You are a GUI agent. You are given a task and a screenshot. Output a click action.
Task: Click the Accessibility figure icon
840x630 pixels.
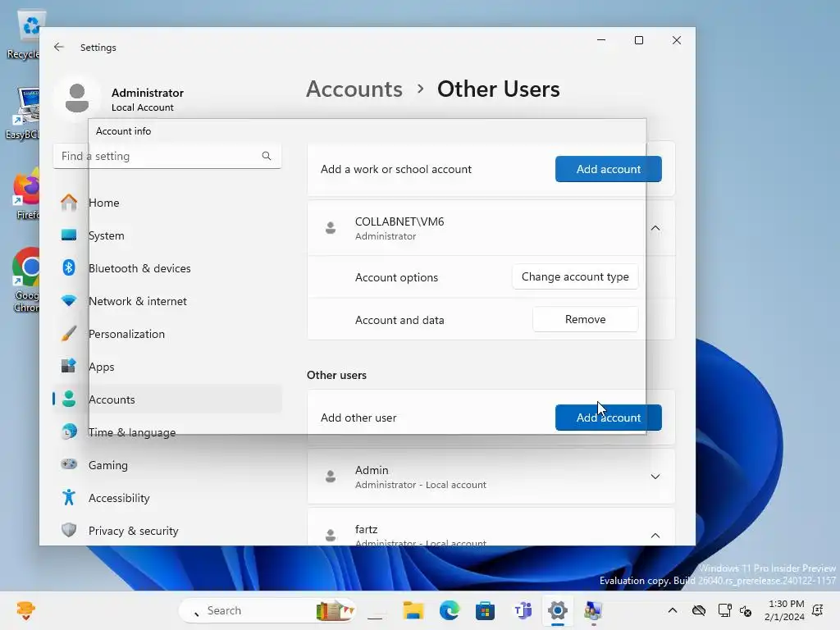69,497
